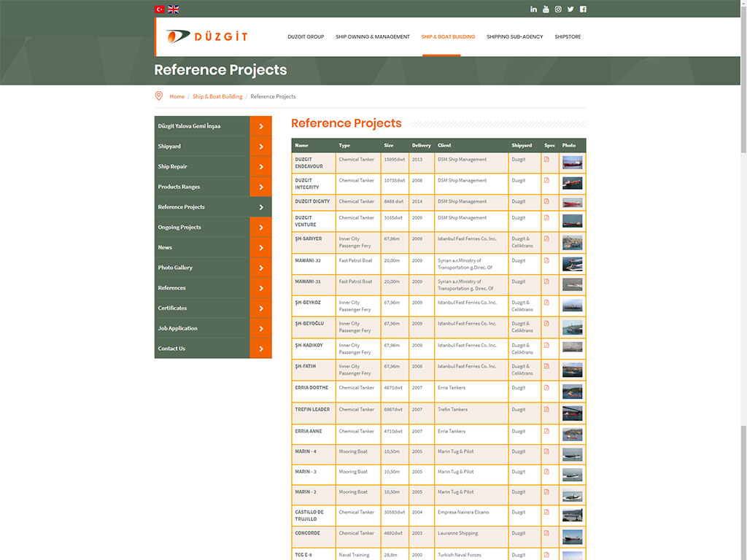747x560 pixels.
Task: Open spec PDF for MARIN - 3
Action: (x=547, y=472)
